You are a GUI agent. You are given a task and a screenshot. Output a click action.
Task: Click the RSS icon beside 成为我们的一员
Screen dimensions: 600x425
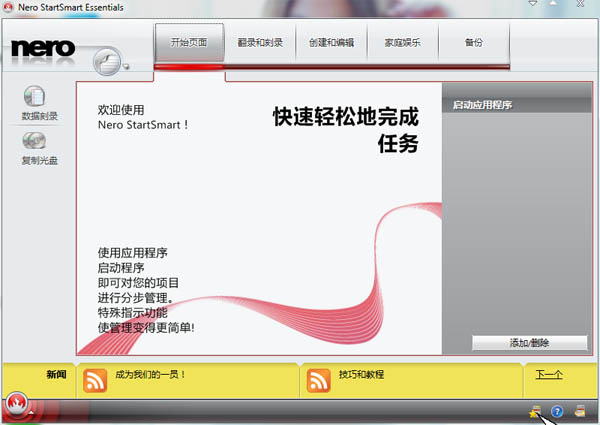pos(95,380)
